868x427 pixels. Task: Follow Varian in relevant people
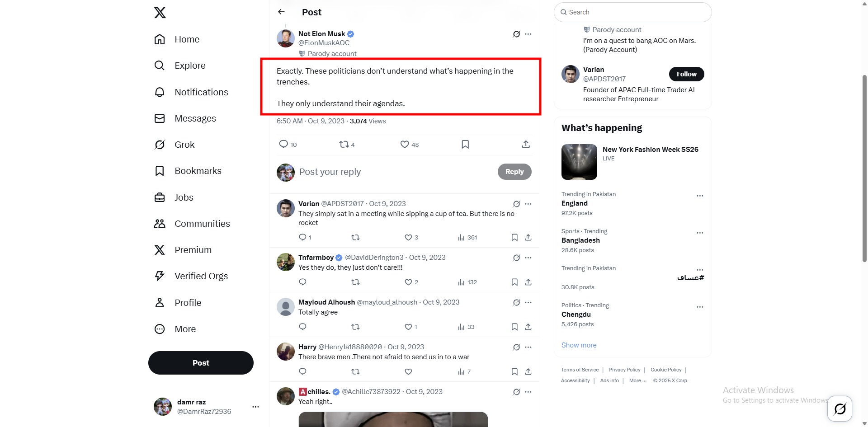click(x=686, y=74)
